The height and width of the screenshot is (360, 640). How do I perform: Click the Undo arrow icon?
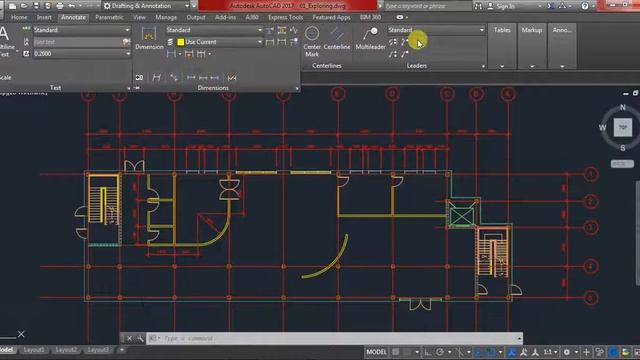point(72,6)
